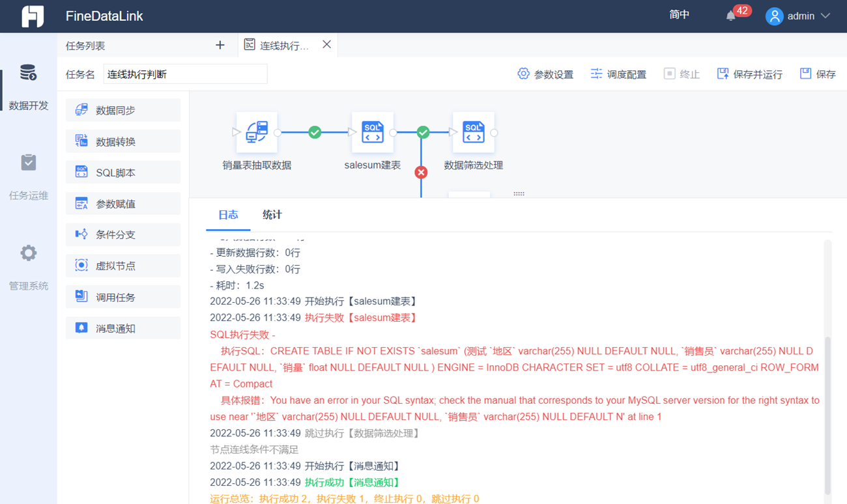Close the 连线执行... task tab
847x504 pixels.
pyautogui.click(x=327, y=44)
